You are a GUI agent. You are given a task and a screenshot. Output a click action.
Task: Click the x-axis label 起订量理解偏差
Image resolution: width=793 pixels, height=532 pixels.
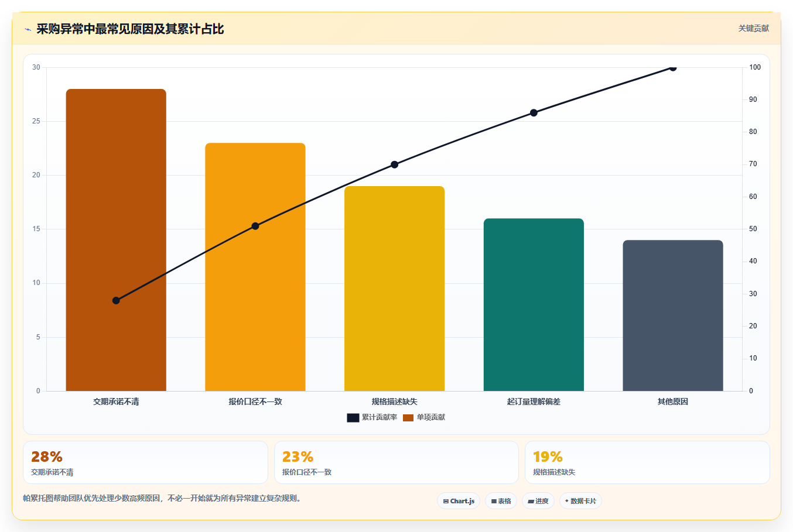pos(534,401)
